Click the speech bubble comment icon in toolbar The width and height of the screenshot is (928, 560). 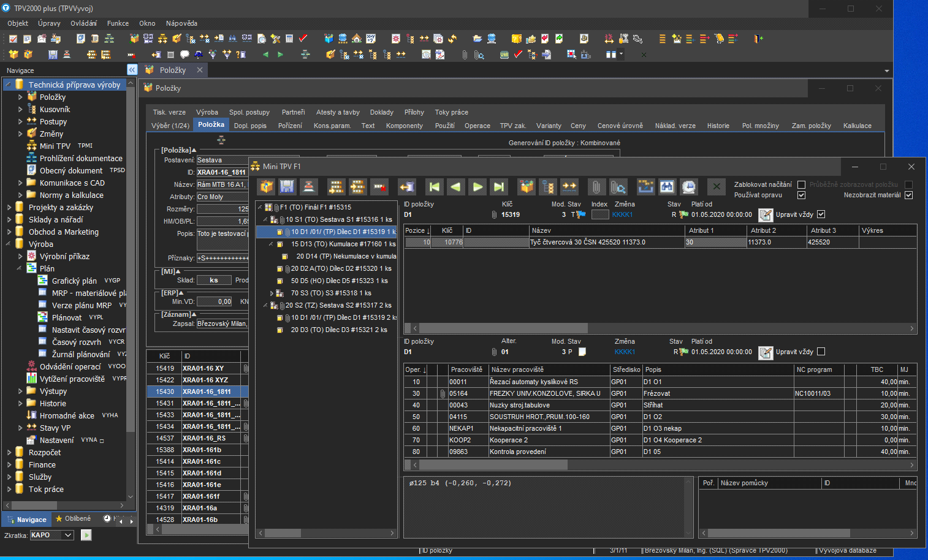pyautogui.click(x=184, y=55)
